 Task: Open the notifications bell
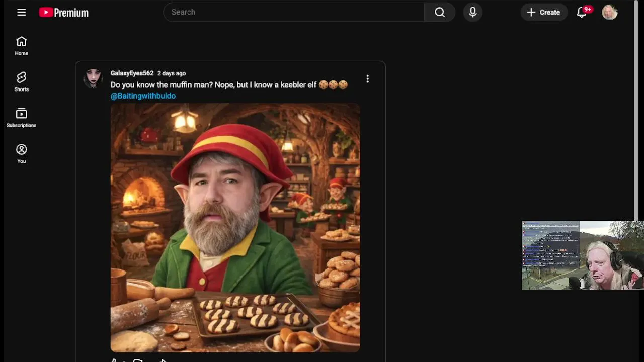coord(582,12)
